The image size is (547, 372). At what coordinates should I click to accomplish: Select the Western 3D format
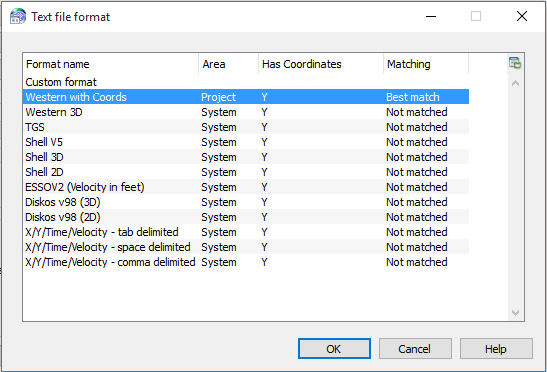[x=246, y=112]
